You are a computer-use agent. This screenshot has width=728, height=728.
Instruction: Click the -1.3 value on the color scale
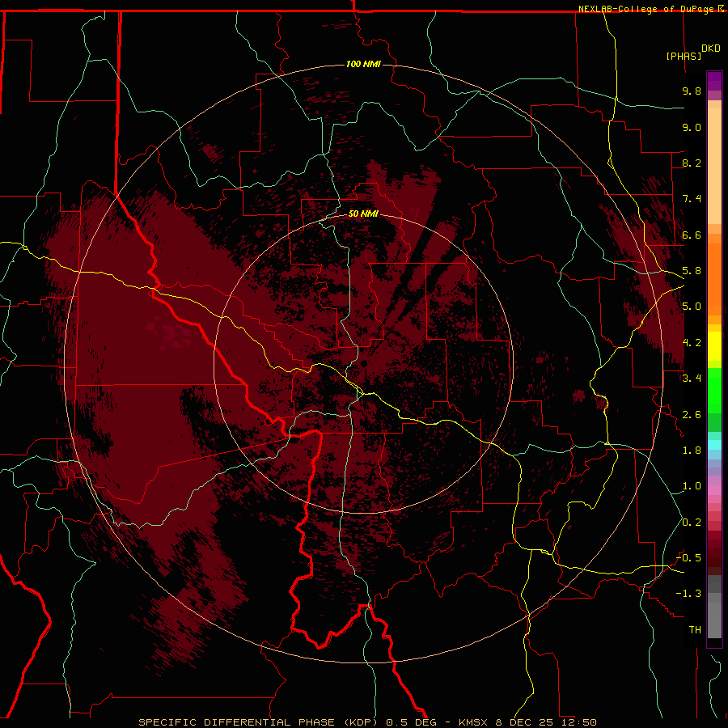tap(688, 594)
